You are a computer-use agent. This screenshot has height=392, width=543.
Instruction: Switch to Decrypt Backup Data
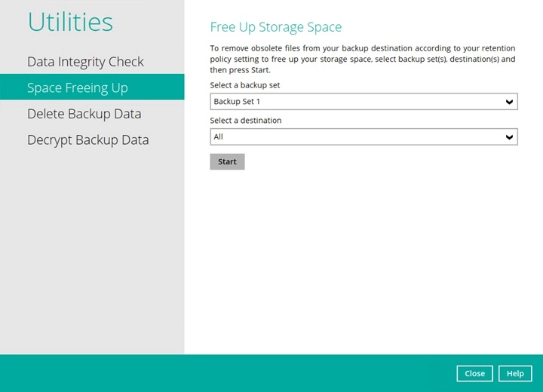pyautogui.click(x=87, y=140)
